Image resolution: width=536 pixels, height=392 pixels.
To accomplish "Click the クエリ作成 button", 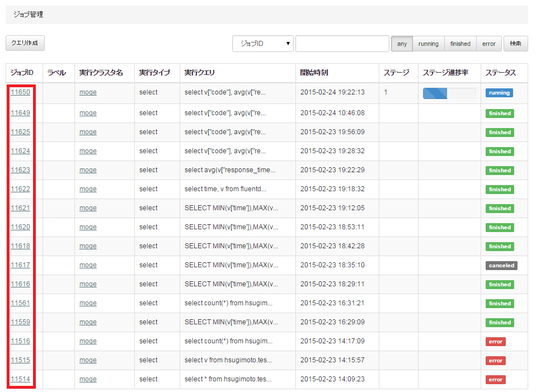I will pyautogui.click(x=25, y=43).
